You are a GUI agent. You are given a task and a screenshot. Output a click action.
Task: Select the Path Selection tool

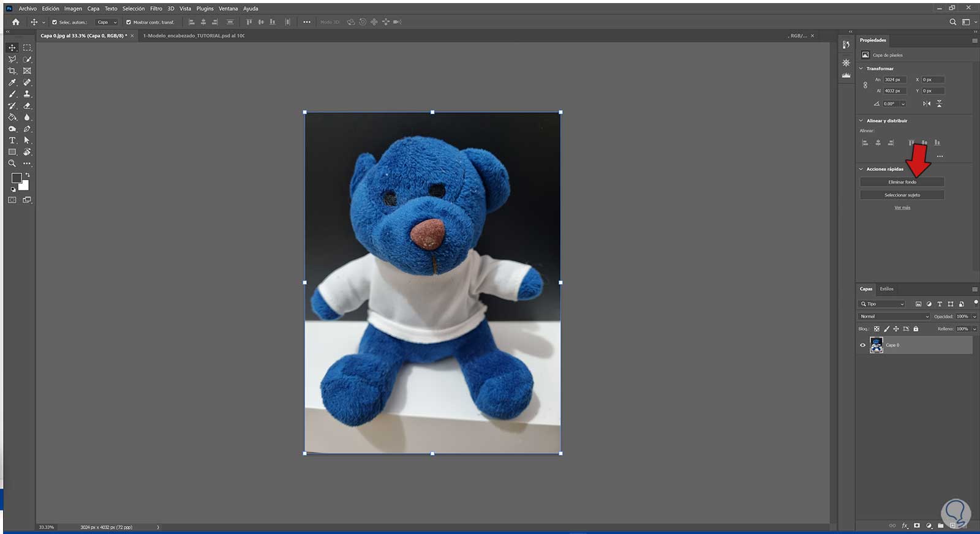[x=27, y=141]
